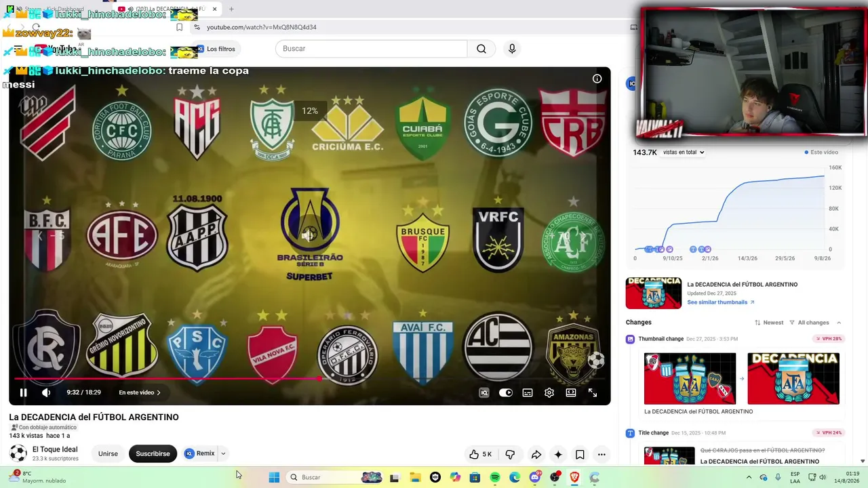The width and height of the screenshot is (868, 488).
Task: Click the 'VPH 28%' badge
Action: [x=827, y=339]
